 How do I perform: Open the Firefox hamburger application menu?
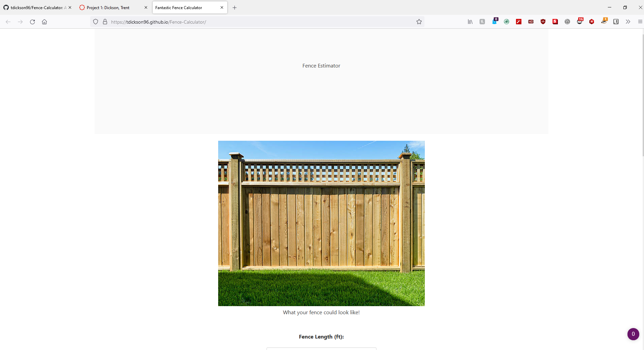pyautogui.click(x=640, y=22)
